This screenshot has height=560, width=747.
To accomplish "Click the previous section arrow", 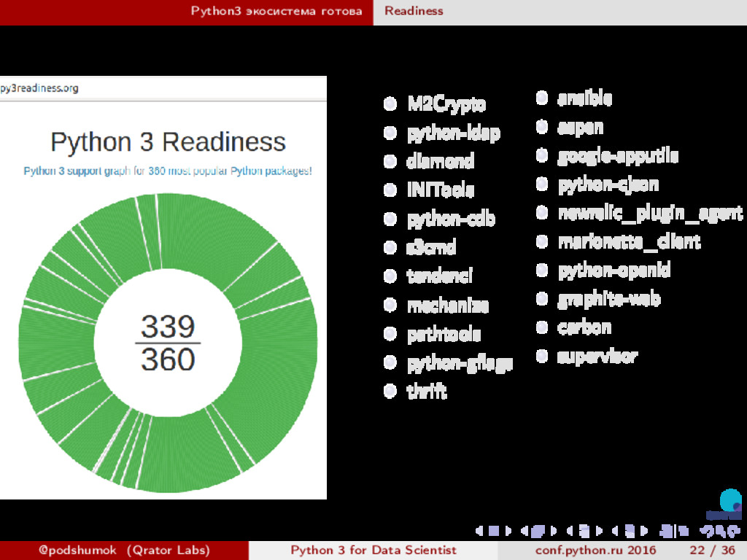I will click(x=616, y=531).
